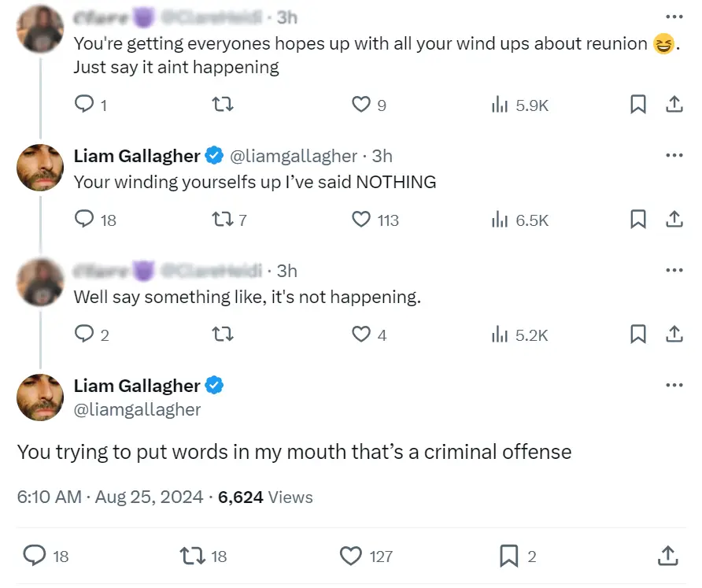Reply to ClareHeidi's first tweet

[83, 103]
